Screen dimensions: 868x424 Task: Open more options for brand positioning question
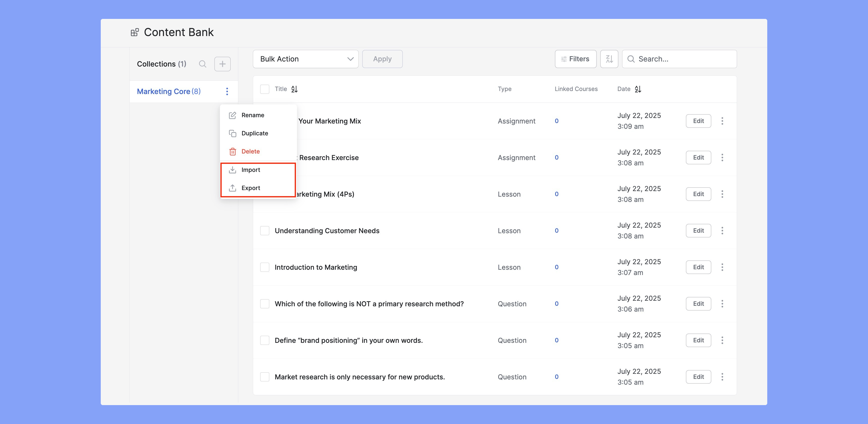coord(722,340)
